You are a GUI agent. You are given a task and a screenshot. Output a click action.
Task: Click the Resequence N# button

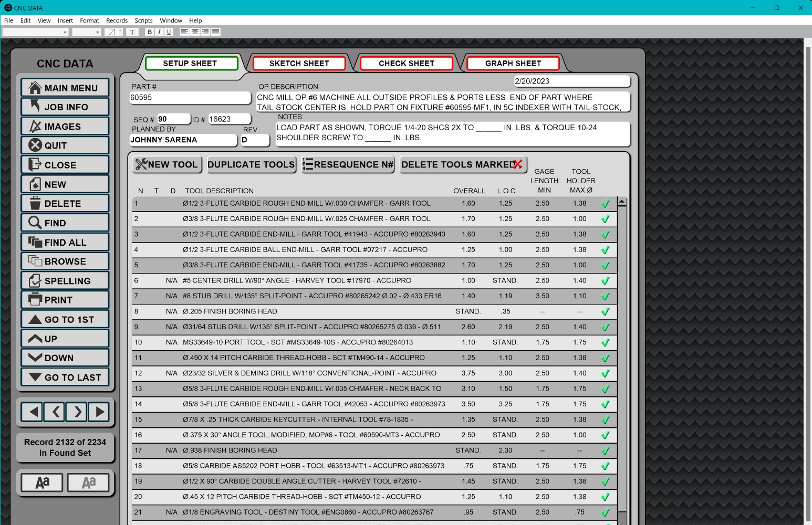(348, 165)
